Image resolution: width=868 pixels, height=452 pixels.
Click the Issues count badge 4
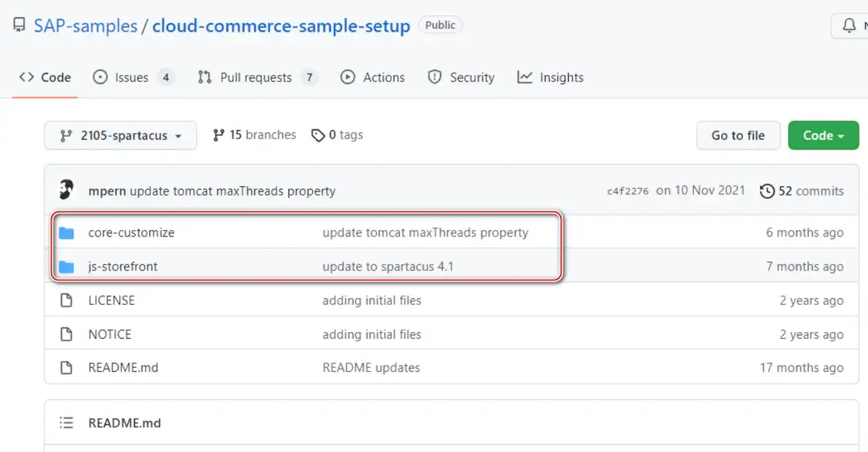[x=166, y=78]
